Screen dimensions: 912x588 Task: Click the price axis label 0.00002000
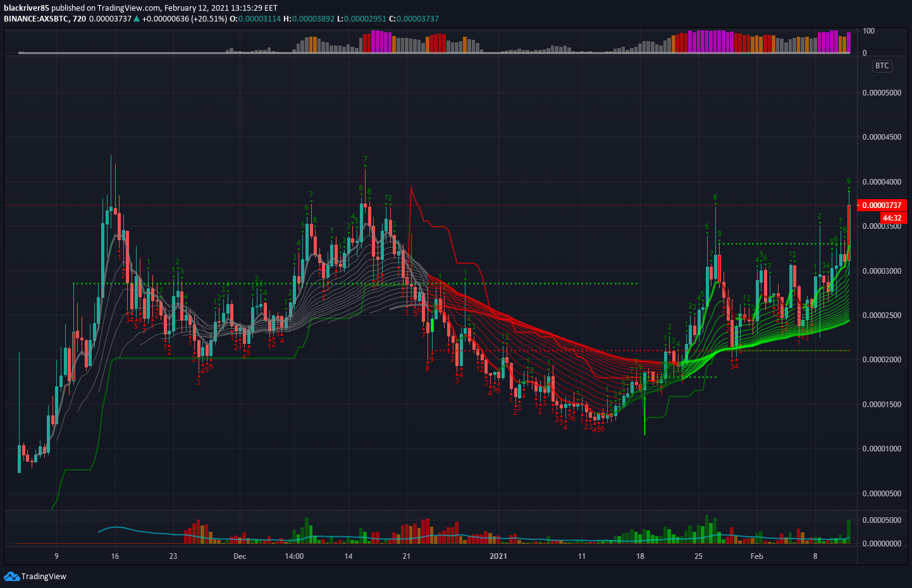coord(882,360)
